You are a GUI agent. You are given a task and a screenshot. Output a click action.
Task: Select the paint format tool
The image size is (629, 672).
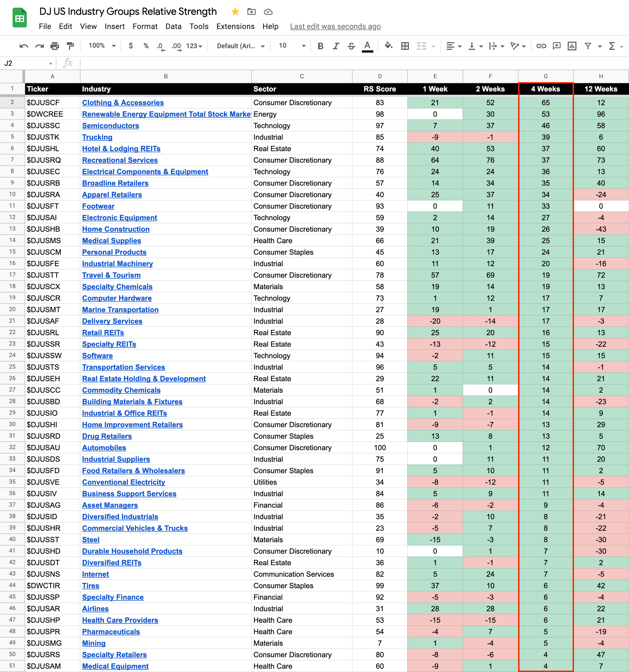coord(70,46)
